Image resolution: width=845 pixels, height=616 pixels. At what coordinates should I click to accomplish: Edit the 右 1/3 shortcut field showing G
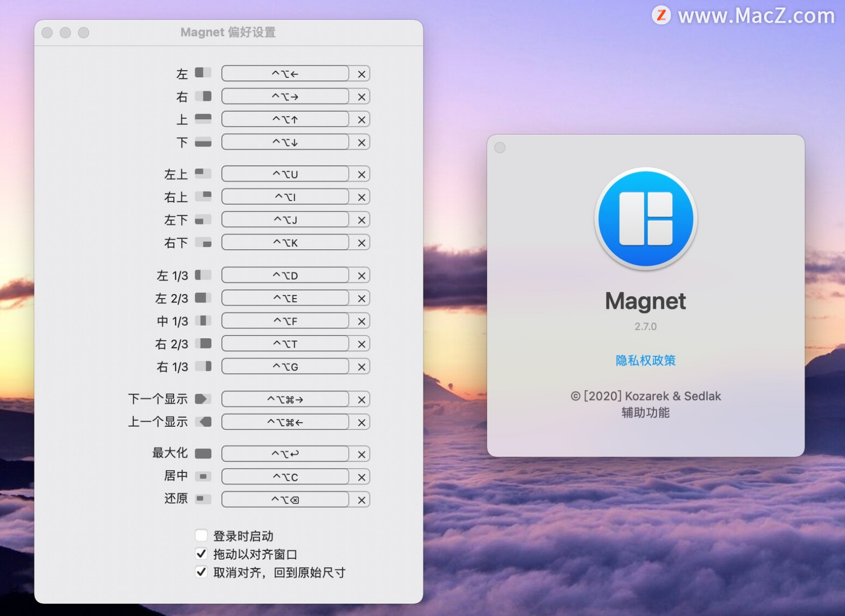[285, 366]
